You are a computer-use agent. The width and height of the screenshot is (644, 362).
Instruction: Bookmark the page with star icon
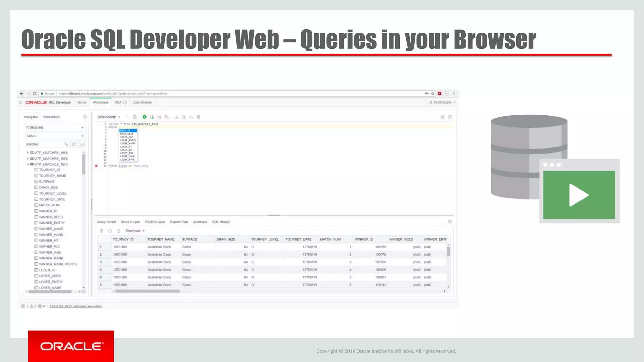(x=433, y=93)
